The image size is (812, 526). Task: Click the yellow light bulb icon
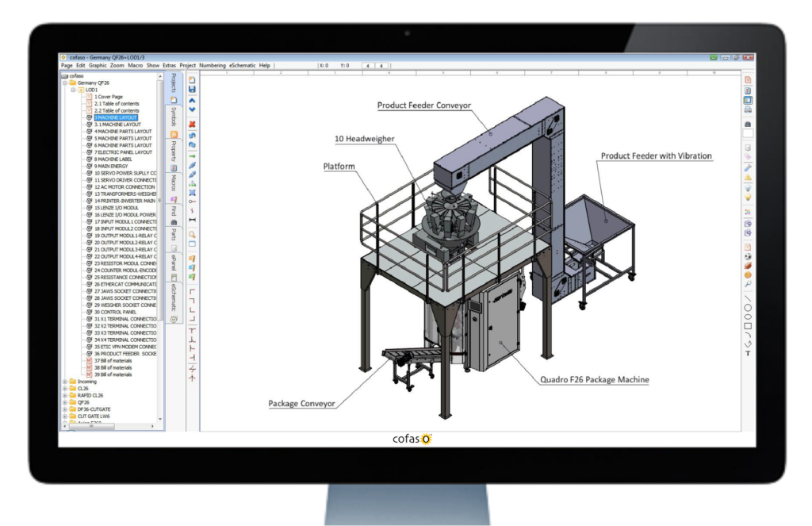click(748, 198)
